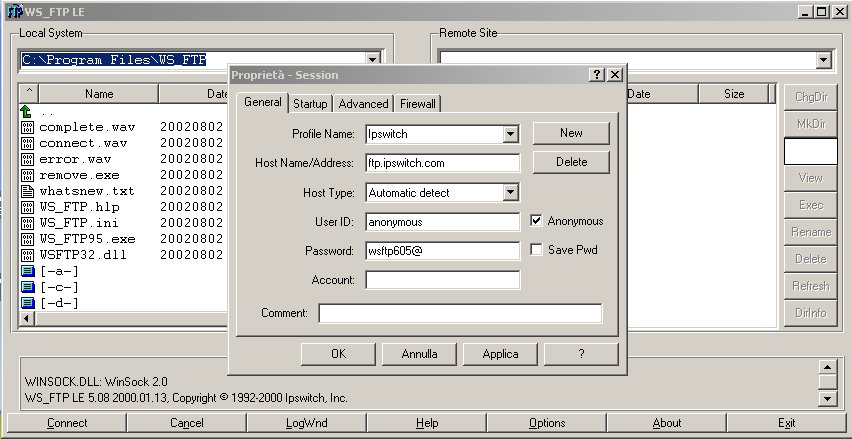Viewport: 852px width, 439px height.
Task: Click the remote Rename button
Action: coord(811,232)
